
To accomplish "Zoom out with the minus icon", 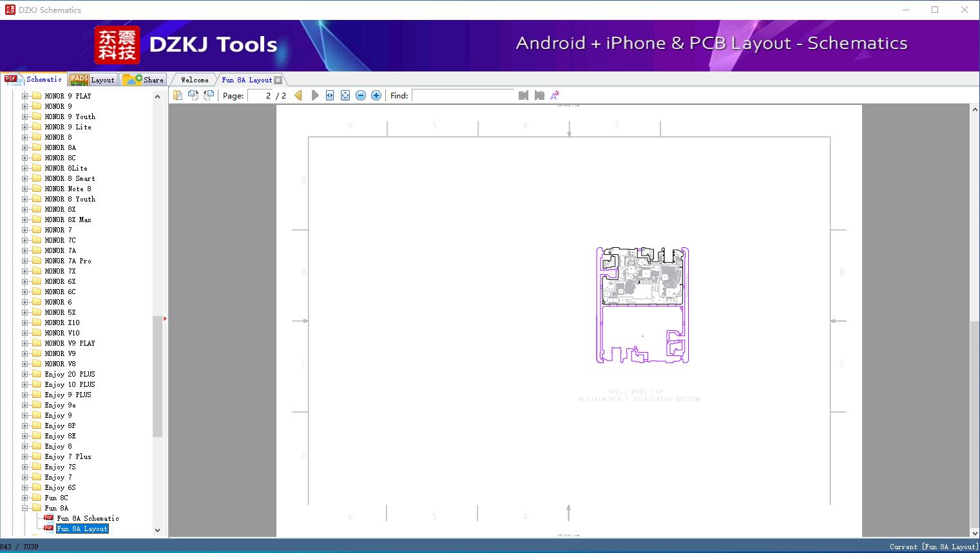I will pyautogui.click(x=361, y=95).
